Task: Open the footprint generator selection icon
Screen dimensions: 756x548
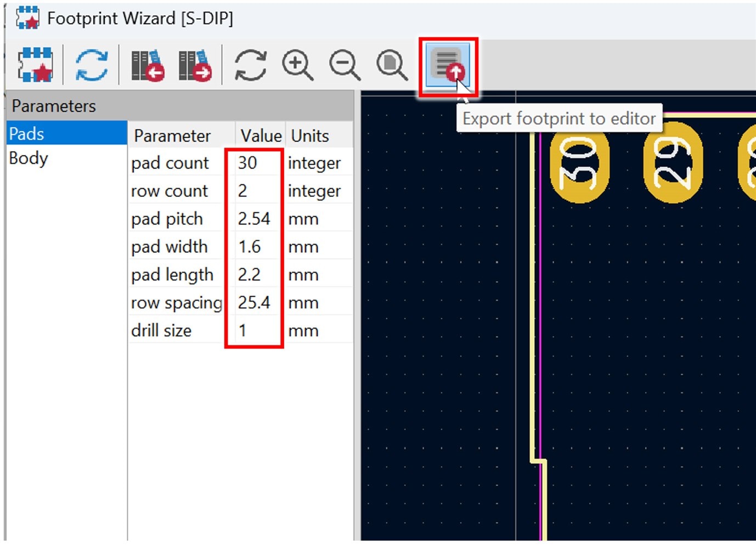Action: [36, 65]
